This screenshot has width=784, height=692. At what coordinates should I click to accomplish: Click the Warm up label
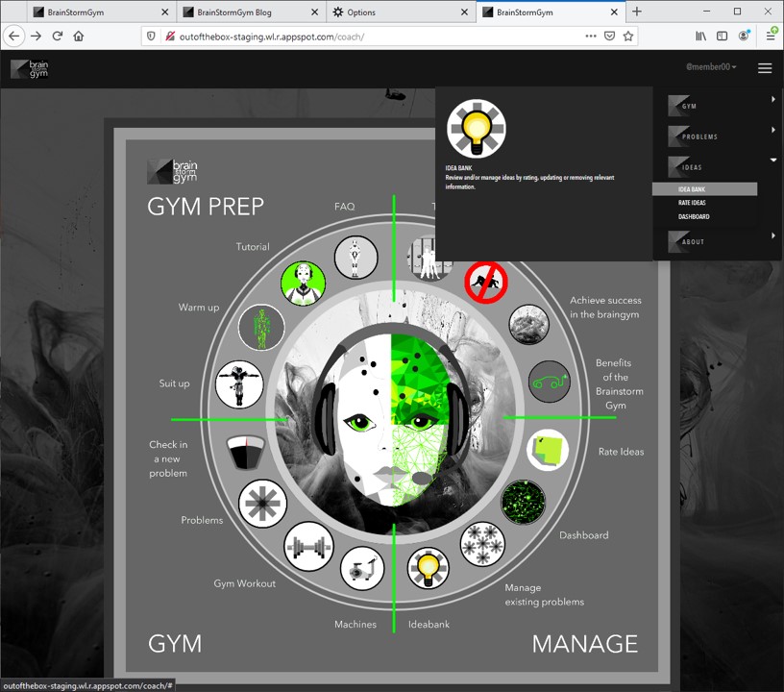pyautogui.click(x=199, y=307)
